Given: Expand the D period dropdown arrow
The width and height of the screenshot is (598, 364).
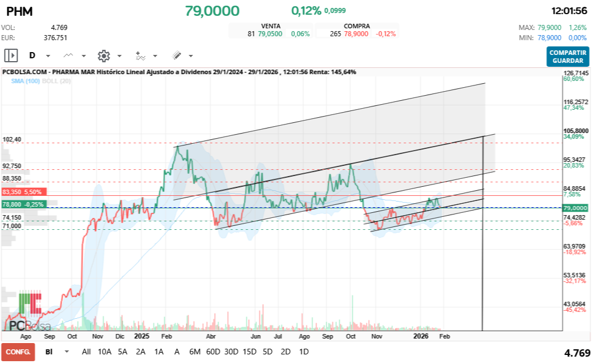Looking at the screenshot, I should coord(48,56).
